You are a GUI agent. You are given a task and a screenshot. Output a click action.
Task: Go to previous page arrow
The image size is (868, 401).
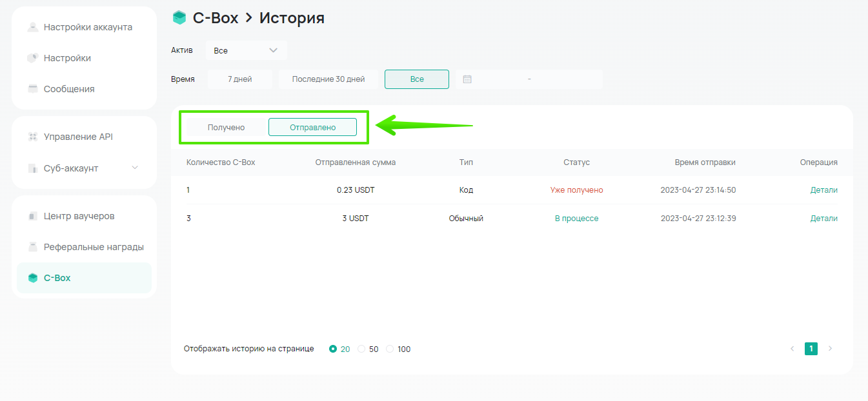[x=792, y=349]
